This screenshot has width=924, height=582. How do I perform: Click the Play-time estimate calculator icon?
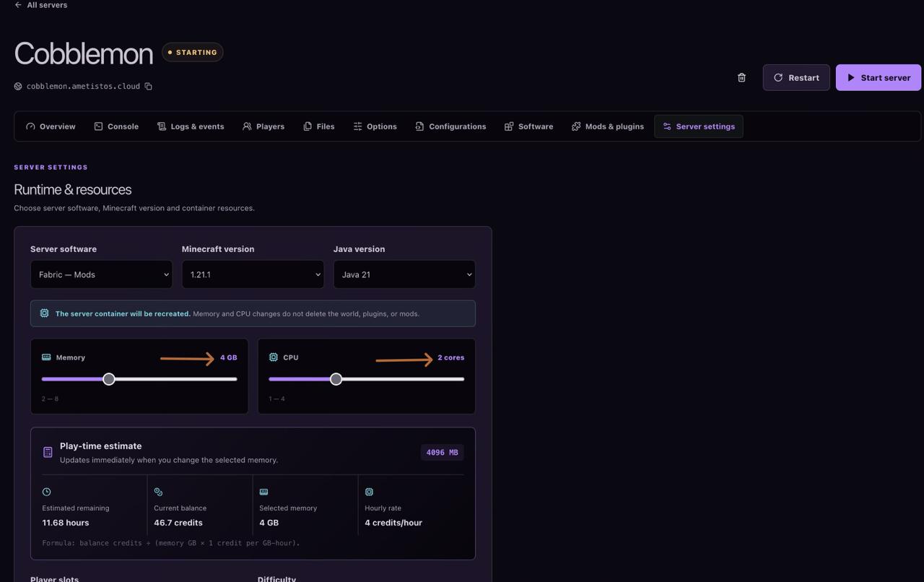48,453
